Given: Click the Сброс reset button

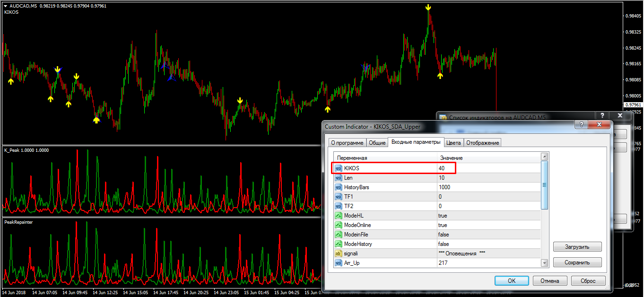Looking at the screenshot, I should point(588,281).
